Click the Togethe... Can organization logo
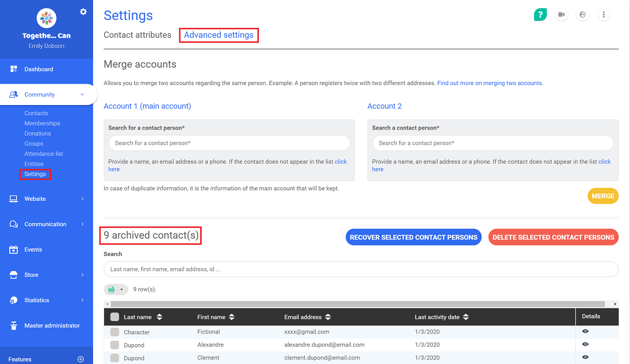 click(47, 19)
